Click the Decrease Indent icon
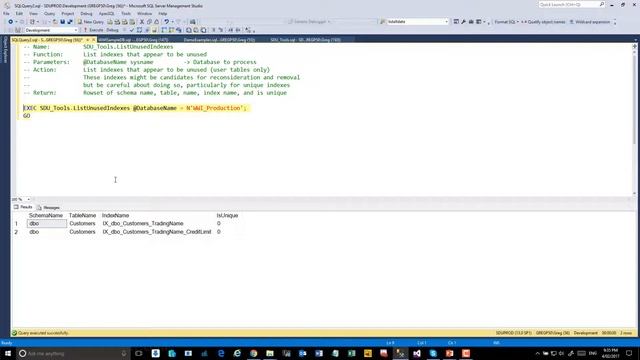This screenshot has height=360, width=640. (x=231, y=30)
